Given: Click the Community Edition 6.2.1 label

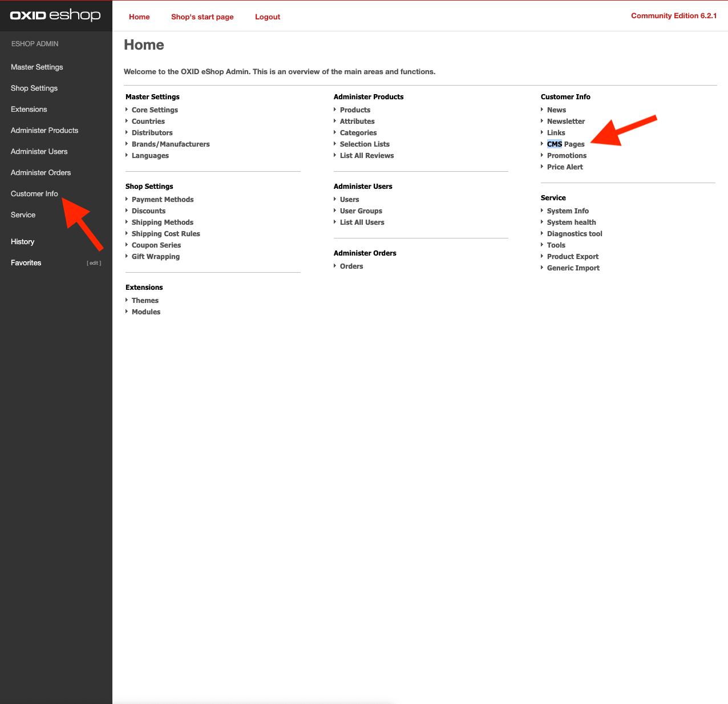Looking at the screenshot, I should (674, 15).
